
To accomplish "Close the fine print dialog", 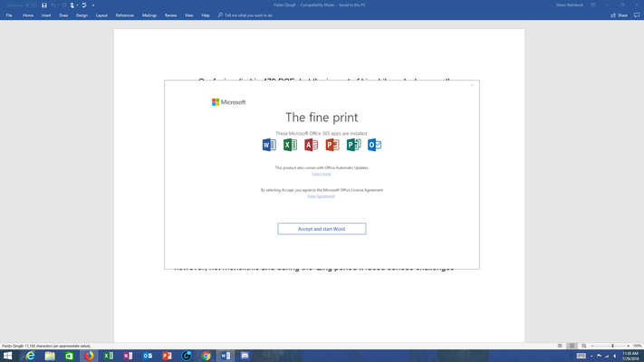I will click(472, 85).
